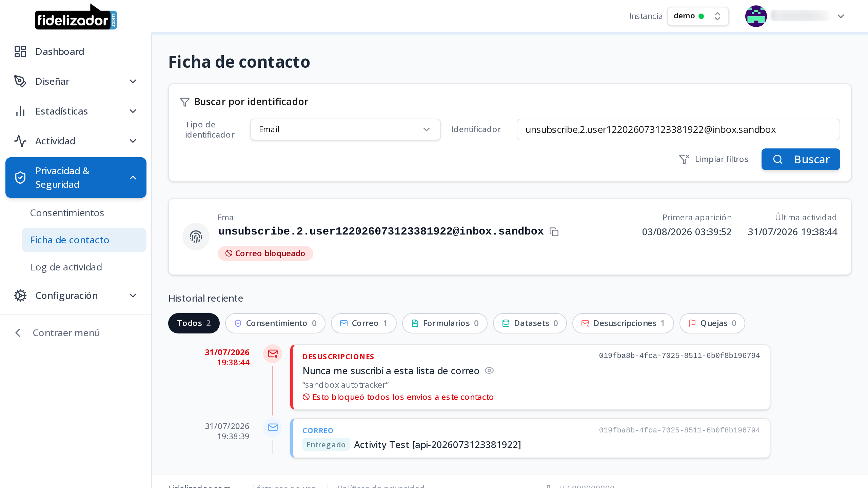Select Ficha de contacto in the sidebar
The width and height of the screenshot is (868, 488).
[84, 240]
